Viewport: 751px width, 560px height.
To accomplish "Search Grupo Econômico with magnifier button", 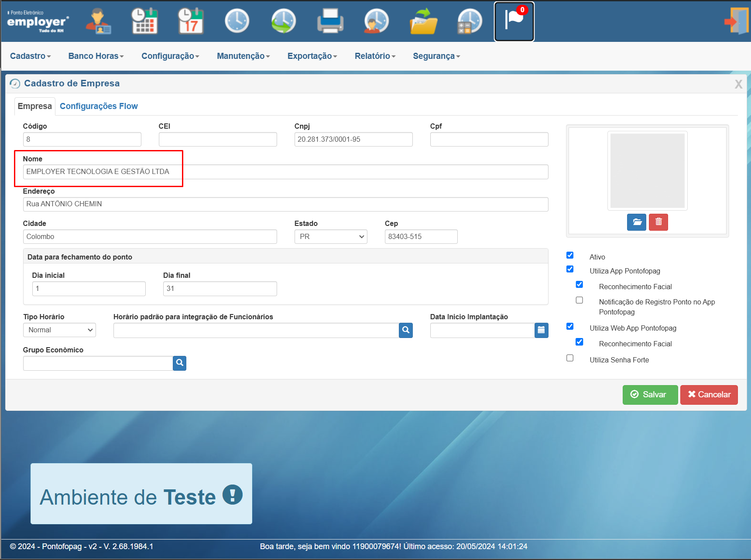I will pyautogui.click(x=179, y=363).
